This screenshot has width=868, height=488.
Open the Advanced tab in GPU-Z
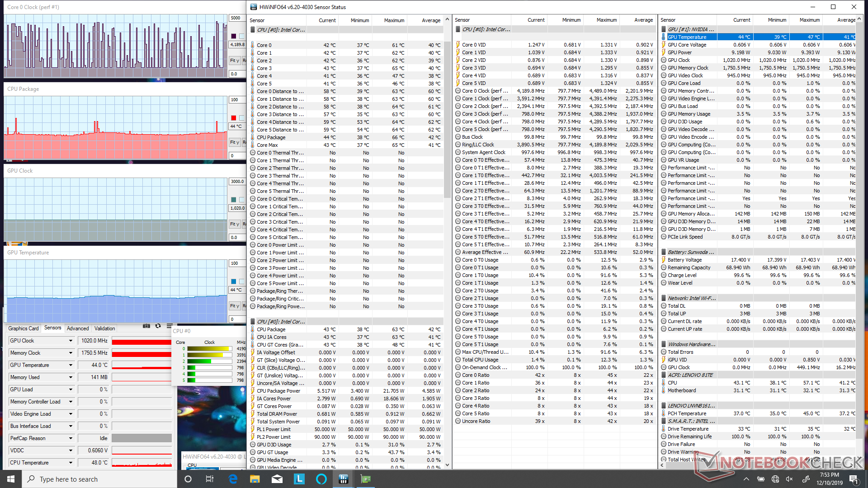(78, 328)
